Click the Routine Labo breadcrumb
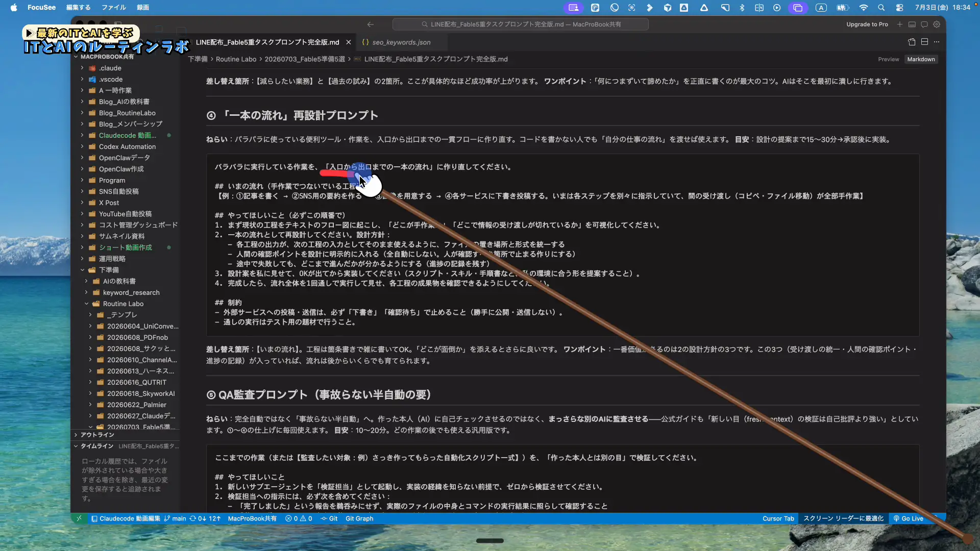Screen dimensions: 980x551 point(236,59)
